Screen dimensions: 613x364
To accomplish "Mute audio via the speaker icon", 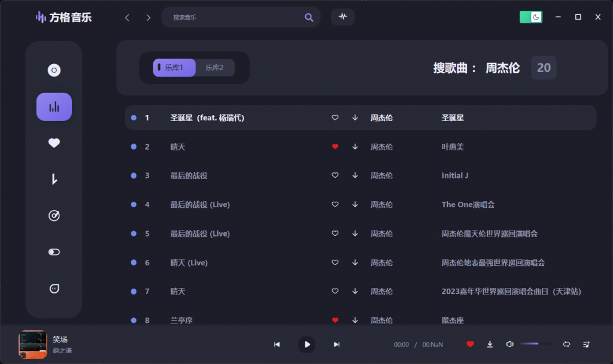I will pyautogui.click(x=509, y=344).
